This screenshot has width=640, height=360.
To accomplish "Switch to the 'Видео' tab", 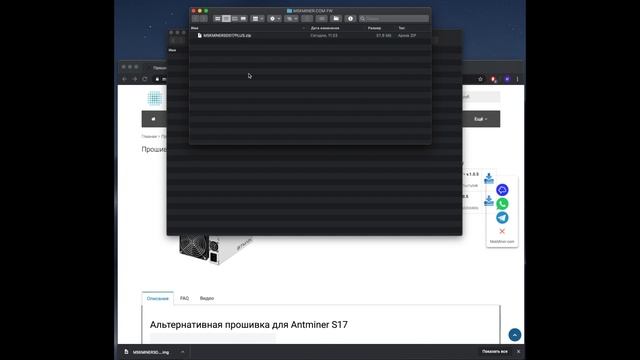I will point(207,298).
